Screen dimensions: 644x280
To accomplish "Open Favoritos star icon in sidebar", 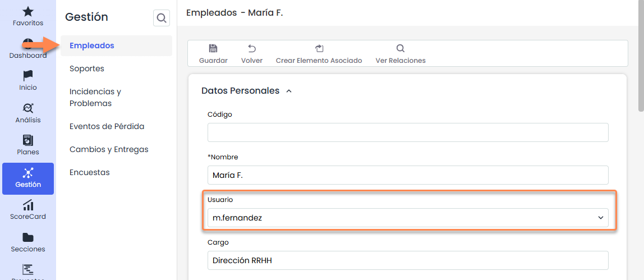I will click(28, 12).
